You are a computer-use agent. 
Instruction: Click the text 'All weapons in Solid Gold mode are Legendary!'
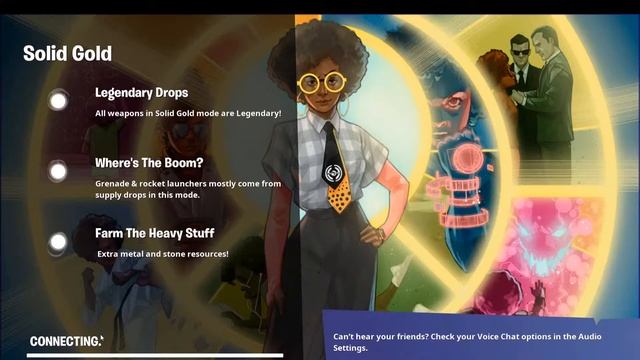pos(188,113)
